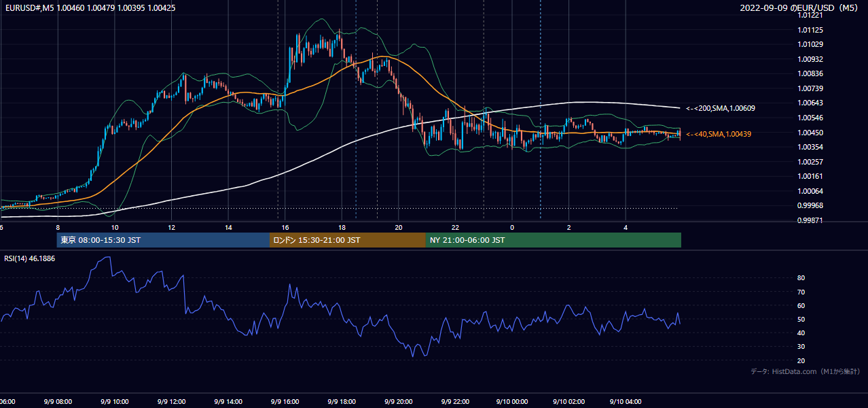This screenshot has height=408, width=868.
Task: Click price level 1.00546 on the price axis
Action: click(810, 118)
